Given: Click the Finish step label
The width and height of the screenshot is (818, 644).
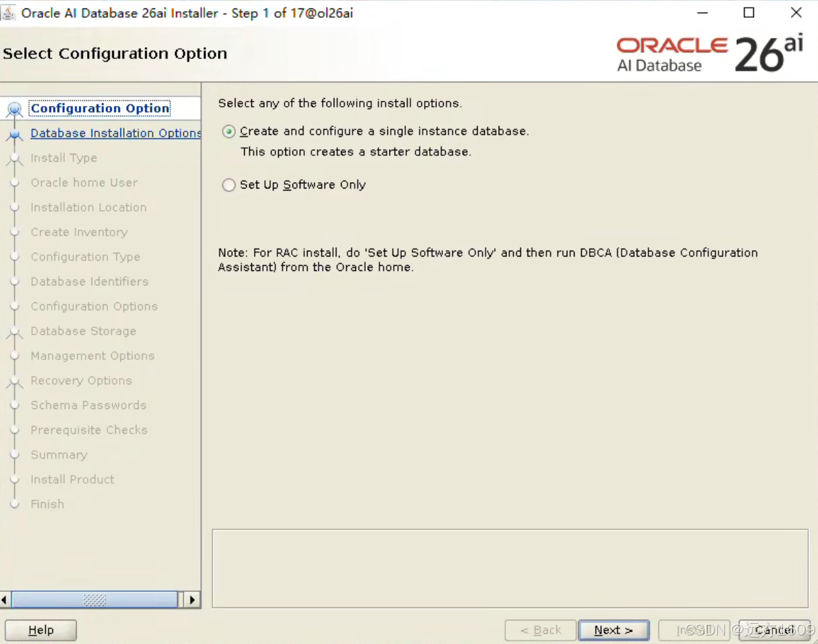Looking at the screenshot, I should pos(47,505).
